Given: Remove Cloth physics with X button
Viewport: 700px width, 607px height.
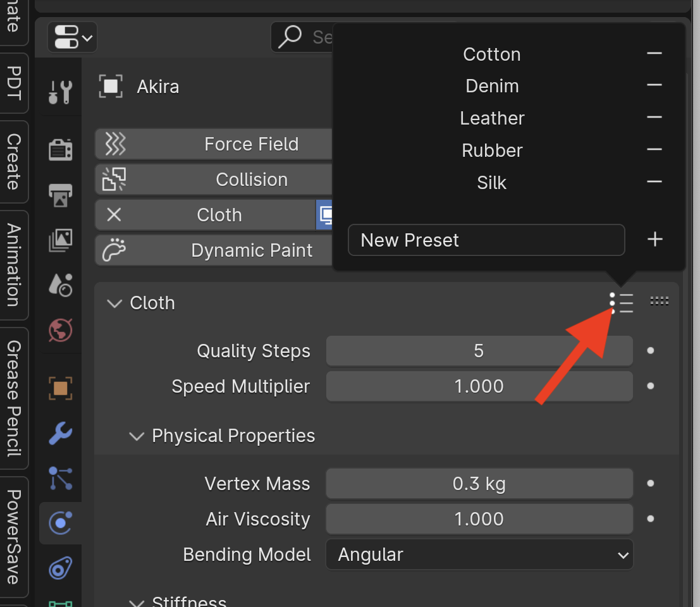Looking at the screenshot, I should click(114, 215).
